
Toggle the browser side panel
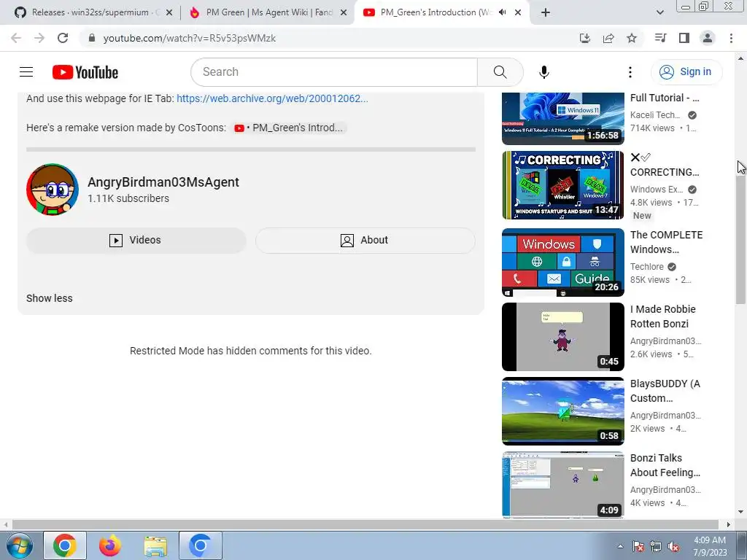tap(684, 38)
